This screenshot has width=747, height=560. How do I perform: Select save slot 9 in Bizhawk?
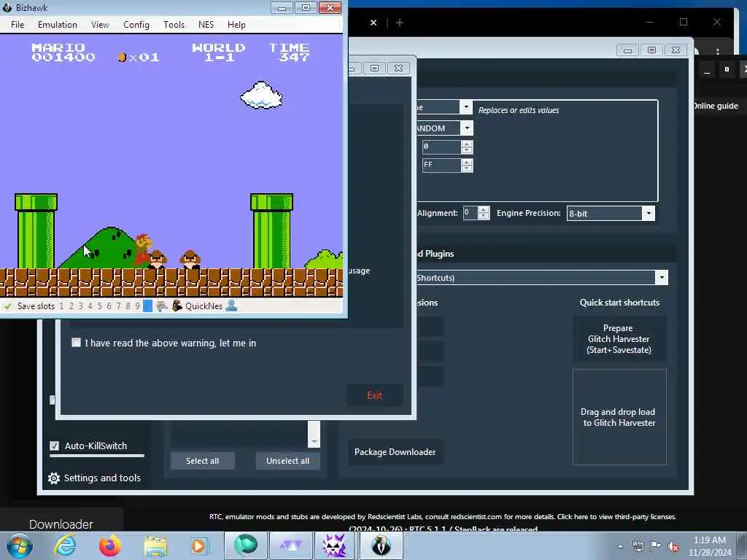[137, 306]
